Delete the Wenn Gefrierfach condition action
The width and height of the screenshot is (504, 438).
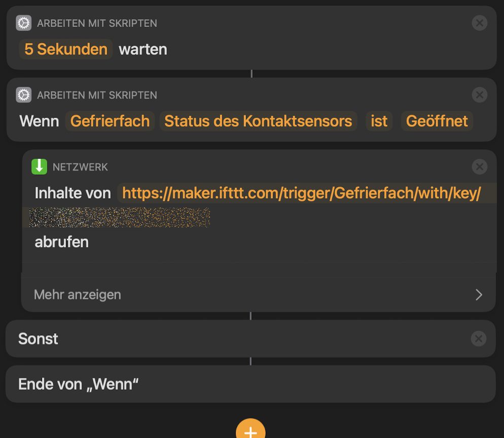click(x=479, y=95)
